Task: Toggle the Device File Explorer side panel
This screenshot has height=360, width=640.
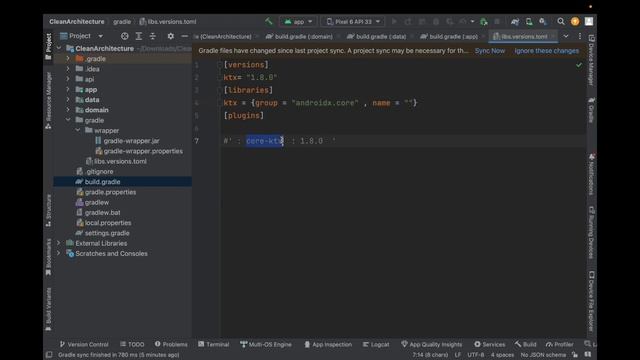Action: click(591, 302)
